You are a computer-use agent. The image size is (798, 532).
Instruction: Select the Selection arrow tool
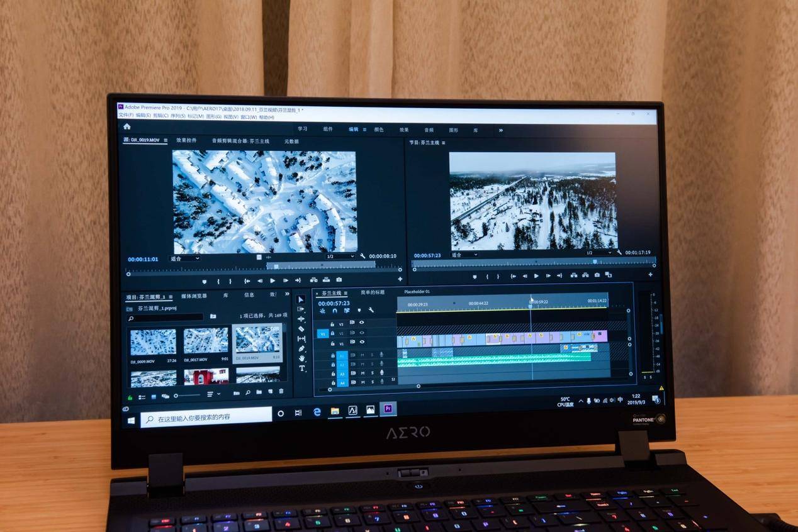(301, 299)
